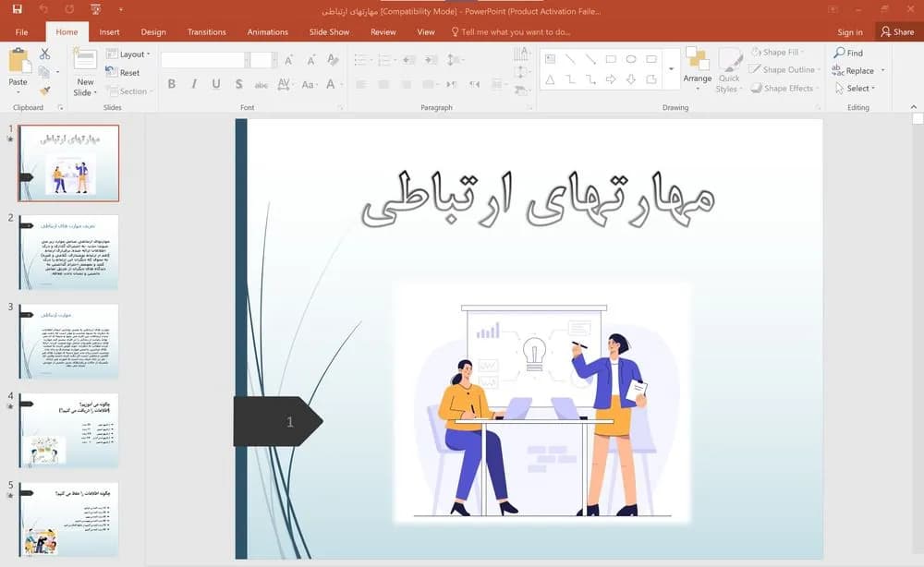This screenshot has width=924, height=567.
Task: Click Sign in link
Action: (850, 31)
